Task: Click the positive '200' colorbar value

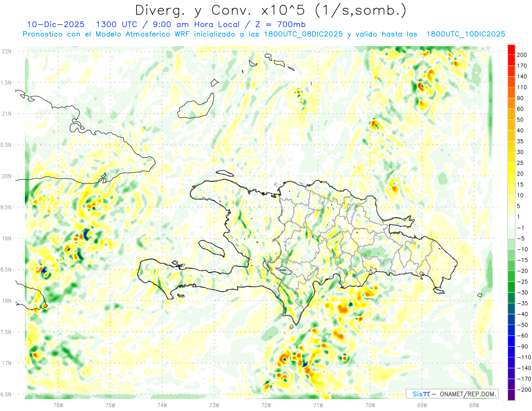Action: (523, 55)
